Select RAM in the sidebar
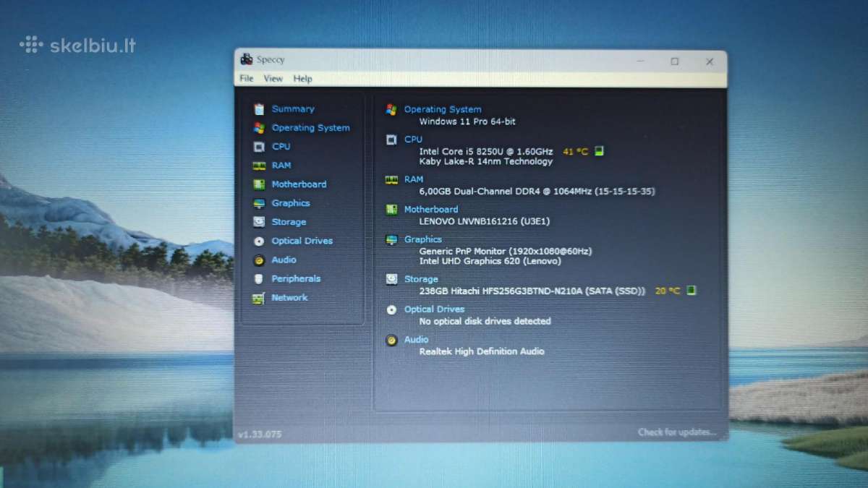 pos(281,166)
